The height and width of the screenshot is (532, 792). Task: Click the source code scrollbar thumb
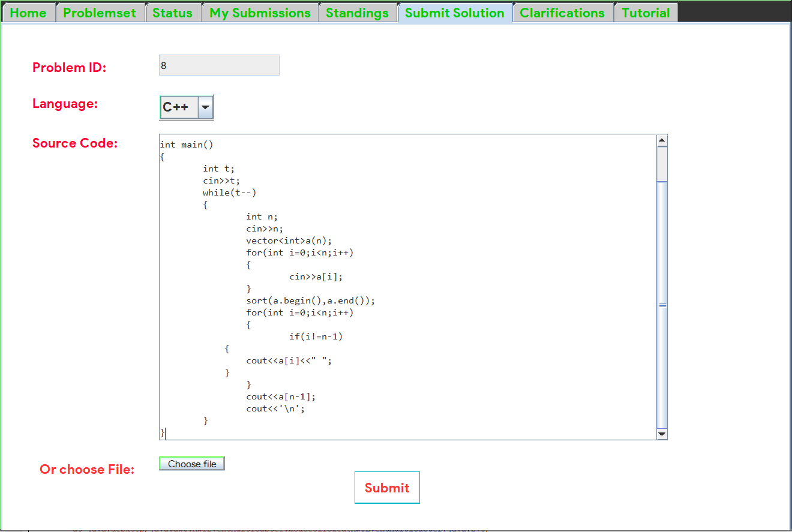(662, 305)
